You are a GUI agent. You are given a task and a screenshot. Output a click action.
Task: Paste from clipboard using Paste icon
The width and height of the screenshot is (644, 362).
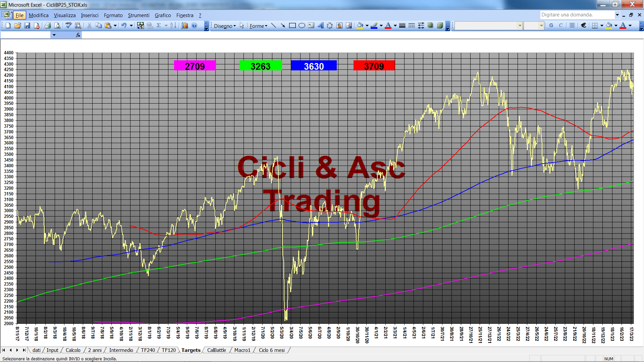(x=108, y=25)
